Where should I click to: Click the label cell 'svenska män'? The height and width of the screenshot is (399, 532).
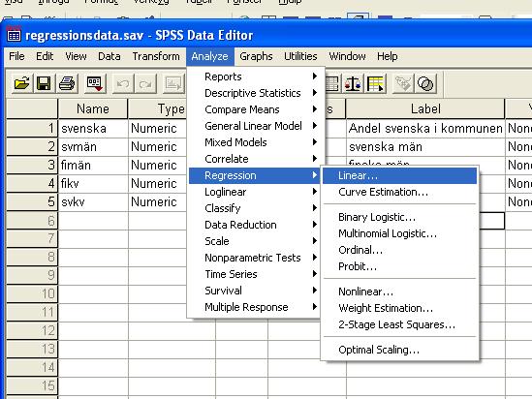pyautogui.click(x=425, y=147)
